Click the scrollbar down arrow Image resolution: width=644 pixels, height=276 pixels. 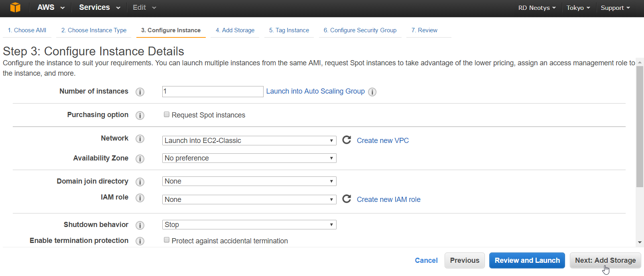tap(640, 242)
